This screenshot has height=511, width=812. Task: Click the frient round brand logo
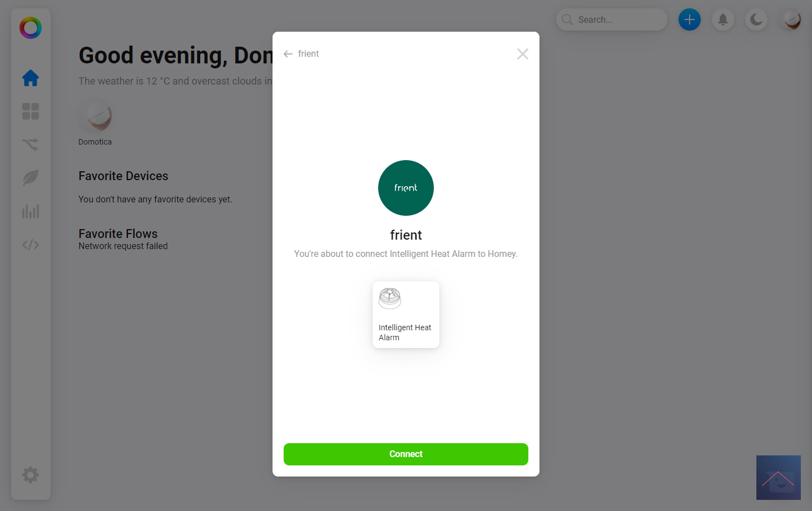[x=406, y=188]
